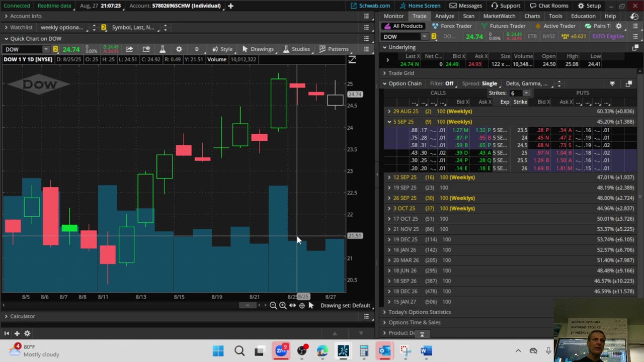644x362 pixels.
Task: Toggle the Option Chain Filter Off setting
Action: [442, 83]
